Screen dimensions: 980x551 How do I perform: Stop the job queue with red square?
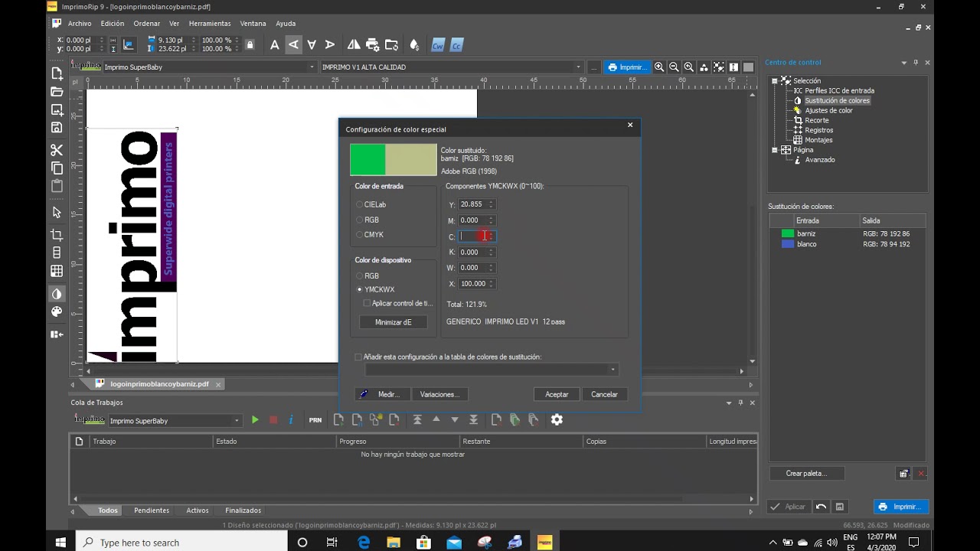pyautogui.click(x=273, y=420)
